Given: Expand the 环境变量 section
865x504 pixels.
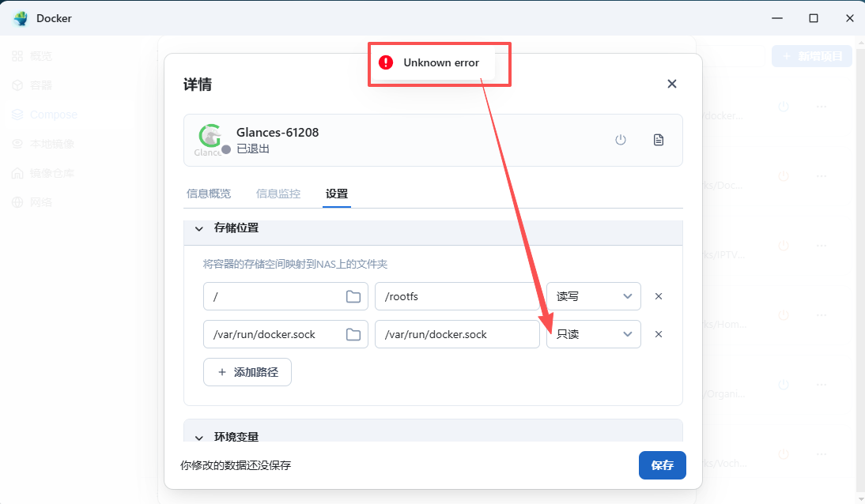Looking at the screenshot, I should (199, 438).
